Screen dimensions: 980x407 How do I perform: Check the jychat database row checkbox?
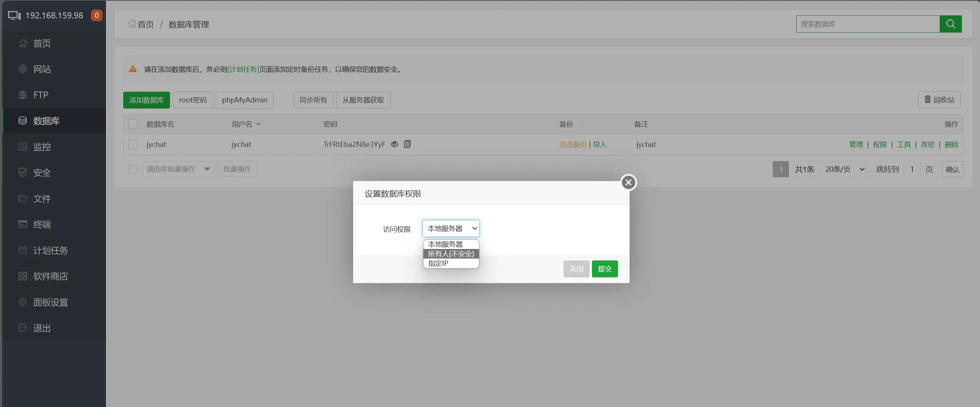point(133,144)
